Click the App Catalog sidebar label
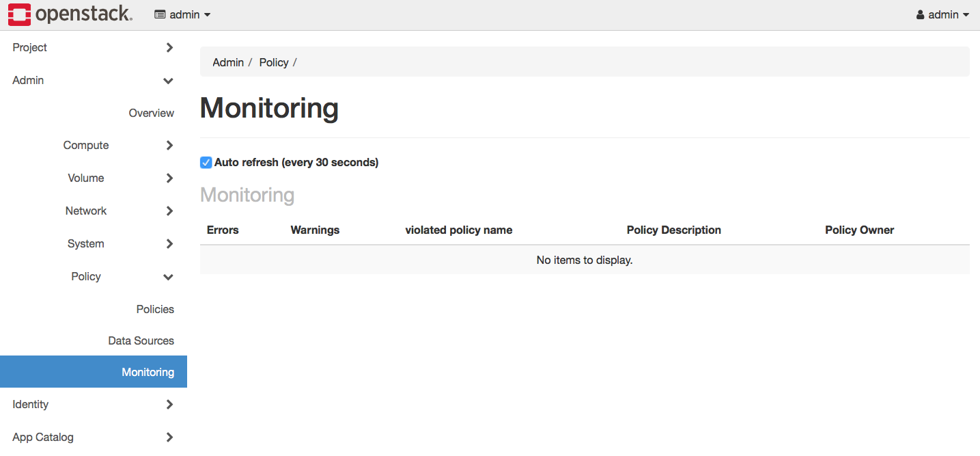This screenshot has width=980, height=456. [x=43, y=437]
